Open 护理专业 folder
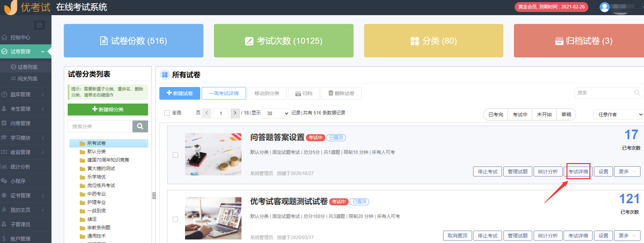The width and height of the screenshot is (644, 243). tap(93, 202)
